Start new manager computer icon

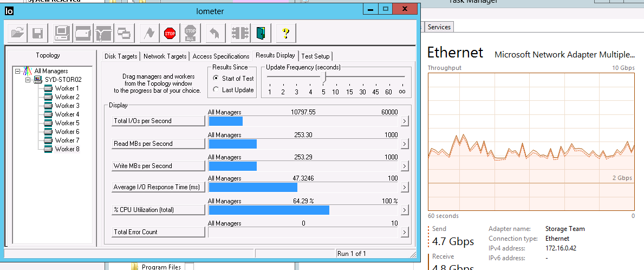(63, 33)
